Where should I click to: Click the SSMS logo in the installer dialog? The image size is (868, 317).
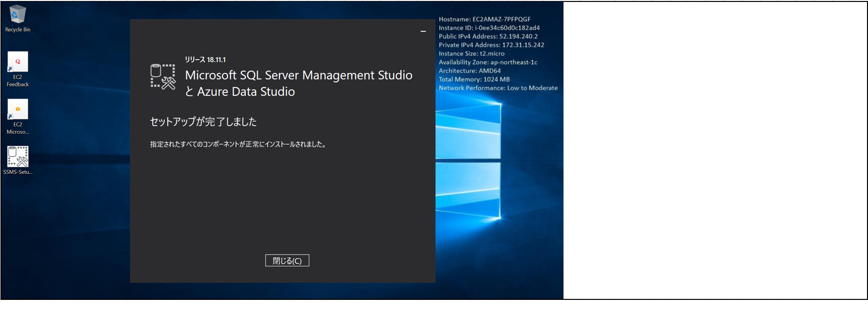(x=163, y=76)
